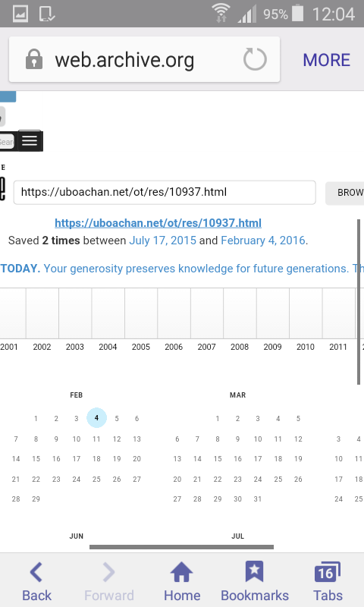Tap the web.archive.org address bar
364x607 pixels.
pos(144,59)
